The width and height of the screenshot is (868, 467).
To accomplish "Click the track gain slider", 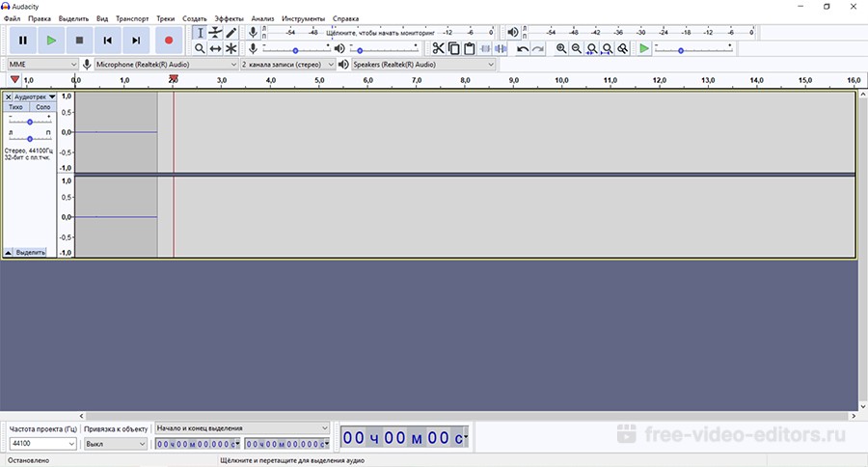I will [30, 120].
